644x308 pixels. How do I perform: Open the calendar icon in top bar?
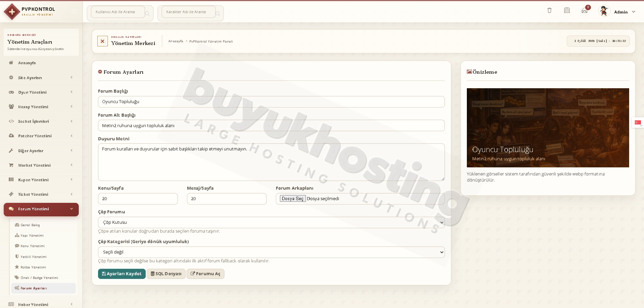point(567,10)
